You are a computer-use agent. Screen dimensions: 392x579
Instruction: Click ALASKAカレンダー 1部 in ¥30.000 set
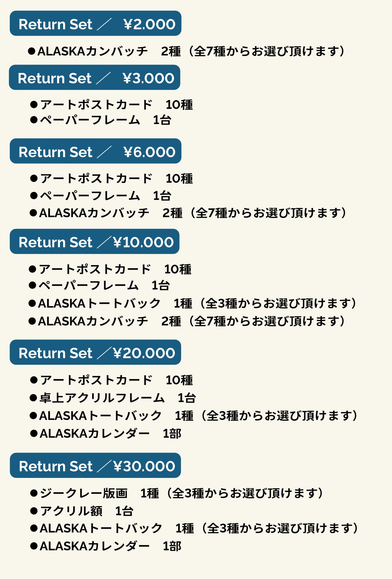tap(106, 546)
